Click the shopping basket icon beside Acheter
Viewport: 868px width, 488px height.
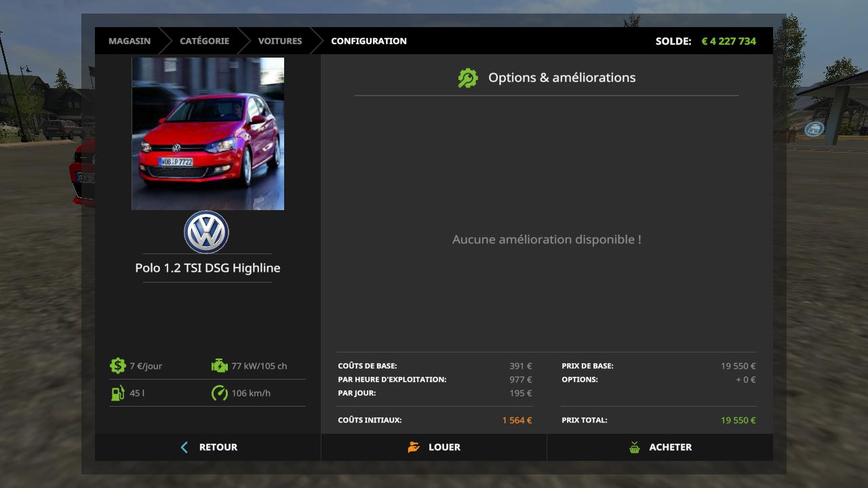click(634, 447)
